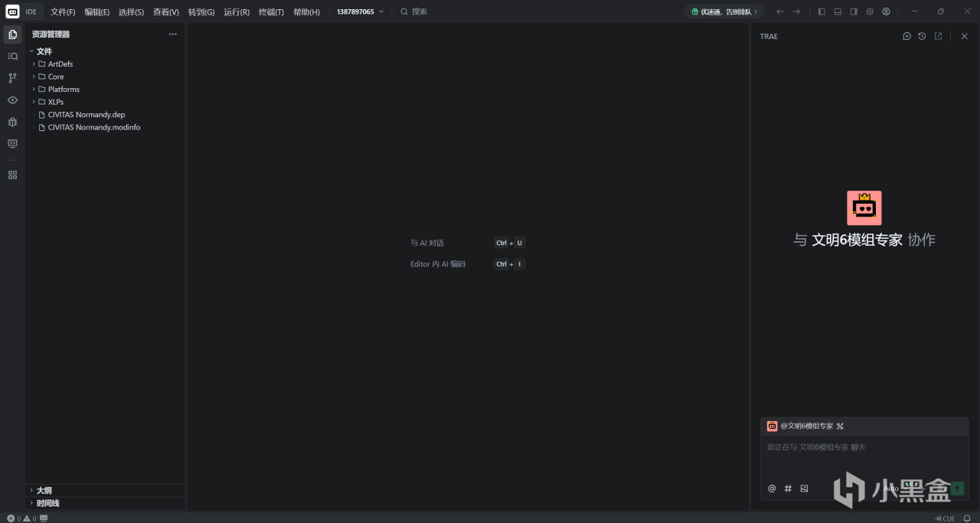Expand the ArtDefs folder
This screenshot has height=523, width=980.
pyautogui.click(x=105, y=64)
